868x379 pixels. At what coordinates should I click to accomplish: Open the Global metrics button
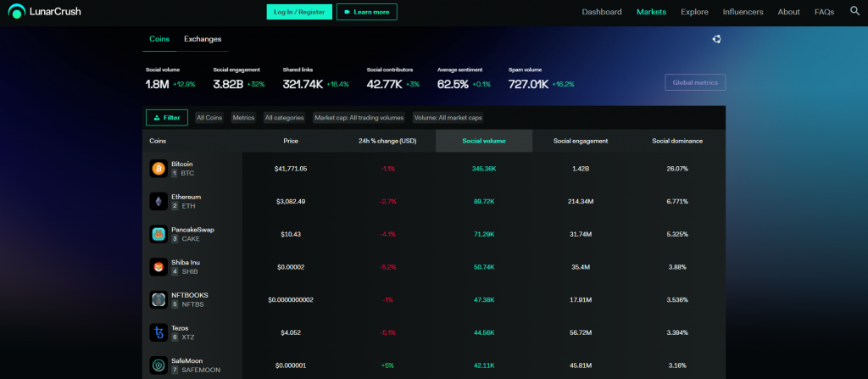[695, 82]
